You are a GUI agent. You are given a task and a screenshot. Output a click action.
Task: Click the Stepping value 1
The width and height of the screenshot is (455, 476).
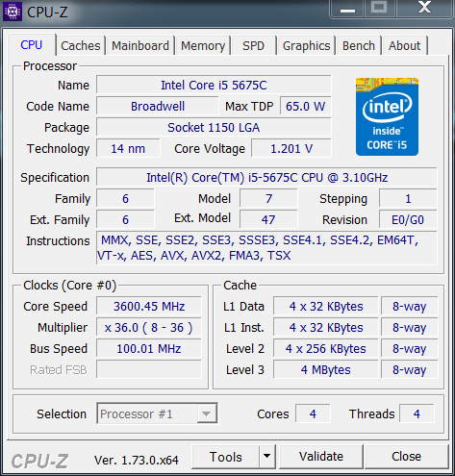[408, 198]
